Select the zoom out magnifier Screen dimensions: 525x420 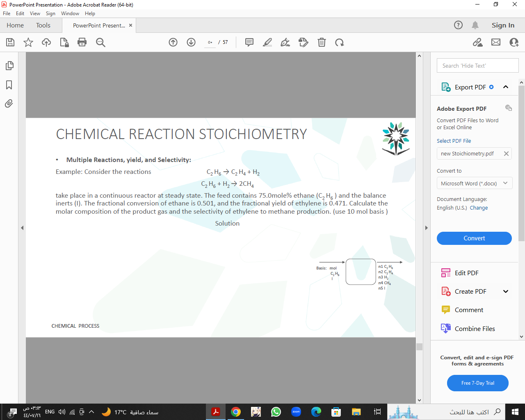(x=100, y=42)
